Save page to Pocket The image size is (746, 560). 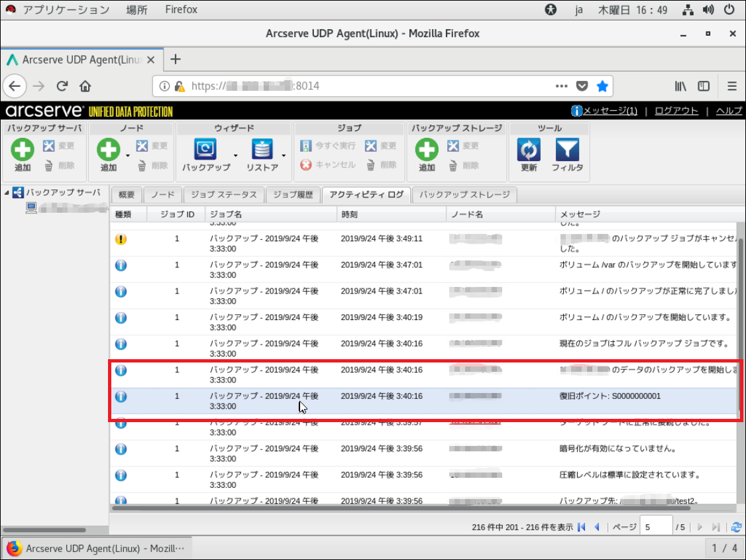pyautogui.click(x=582, y=86)
